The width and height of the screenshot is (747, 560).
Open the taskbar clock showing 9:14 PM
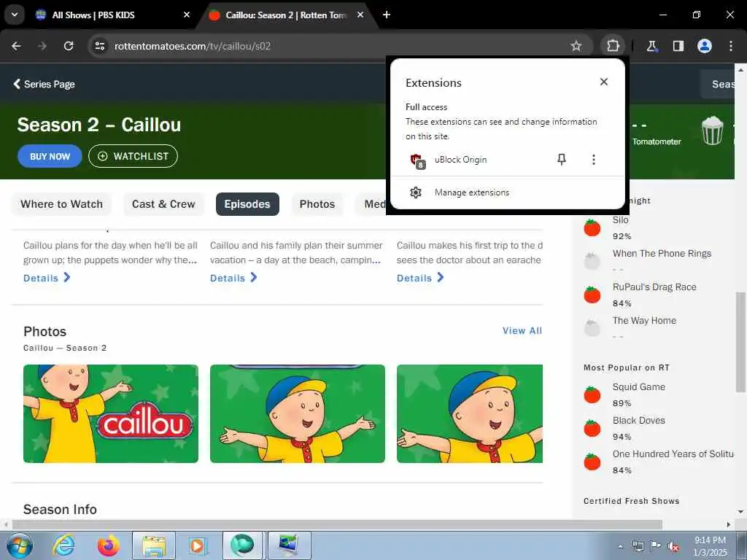click(x=710, y=546)
